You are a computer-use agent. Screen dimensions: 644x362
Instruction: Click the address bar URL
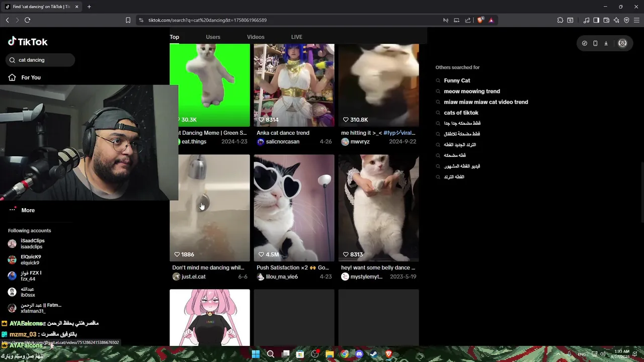pos(207,20)
